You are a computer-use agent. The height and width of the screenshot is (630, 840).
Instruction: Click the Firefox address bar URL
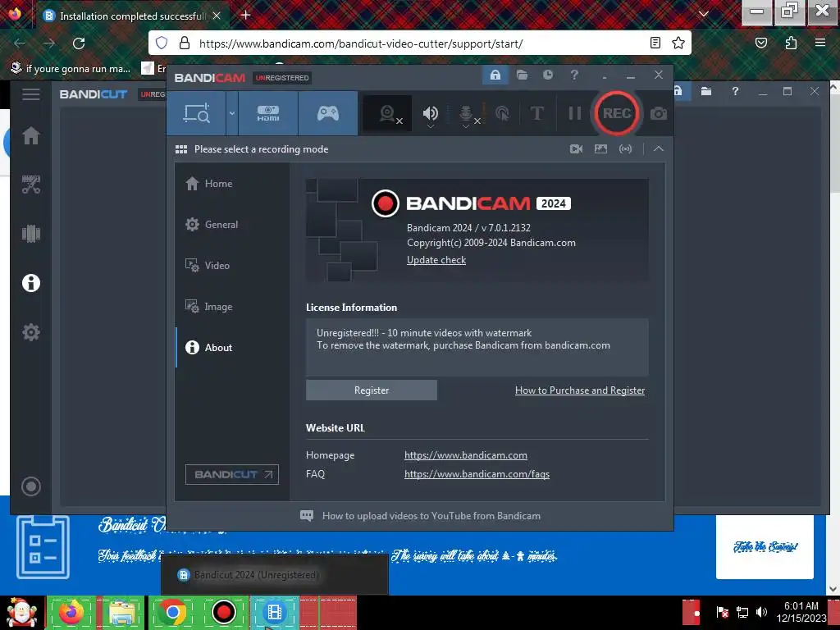pos(361,43)
